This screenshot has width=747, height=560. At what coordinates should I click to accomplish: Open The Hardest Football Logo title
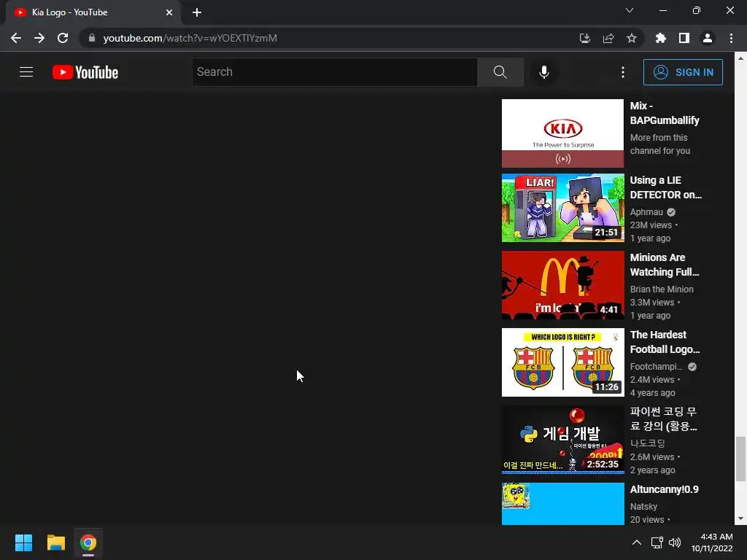tap(665, 342)
